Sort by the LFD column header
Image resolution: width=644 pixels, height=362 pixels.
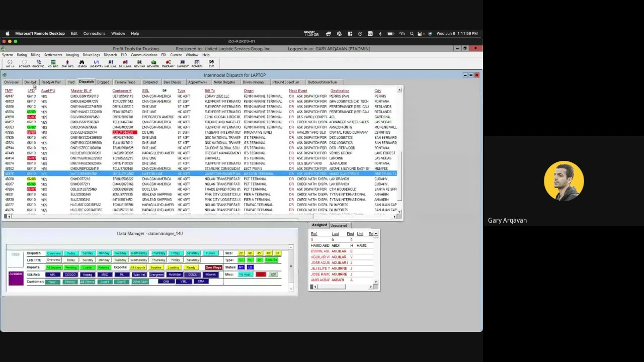point(31,91)
